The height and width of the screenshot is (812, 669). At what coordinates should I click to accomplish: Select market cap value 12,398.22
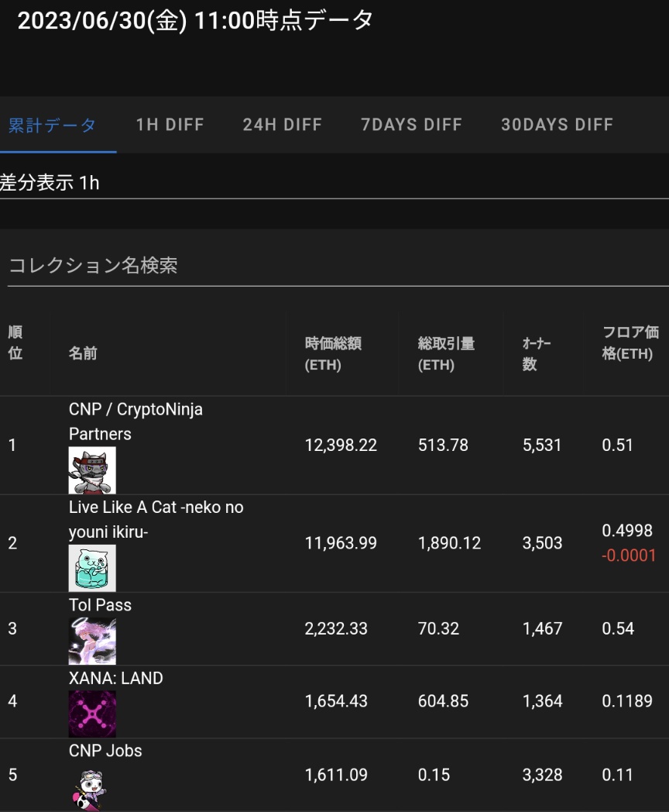(341, 445)
